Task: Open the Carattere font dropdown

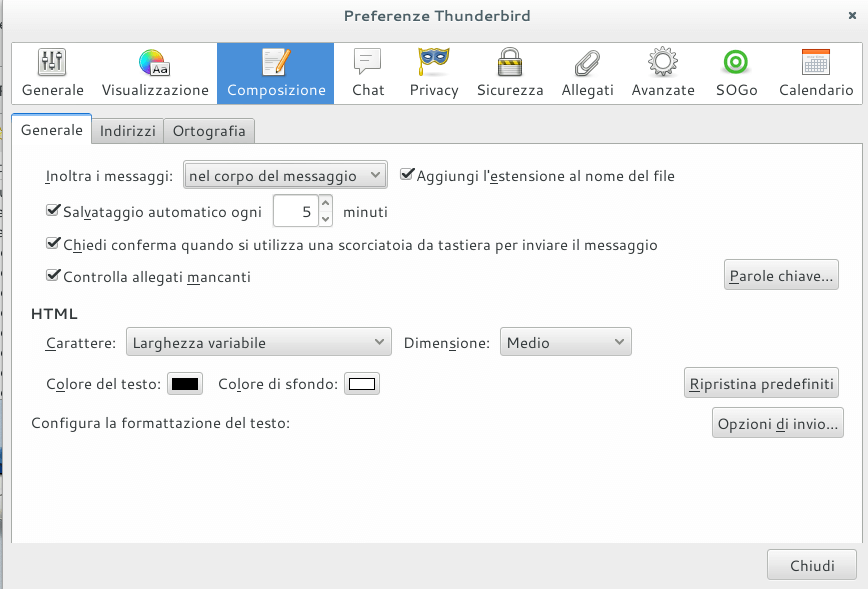Action: (x=259, y=343)
